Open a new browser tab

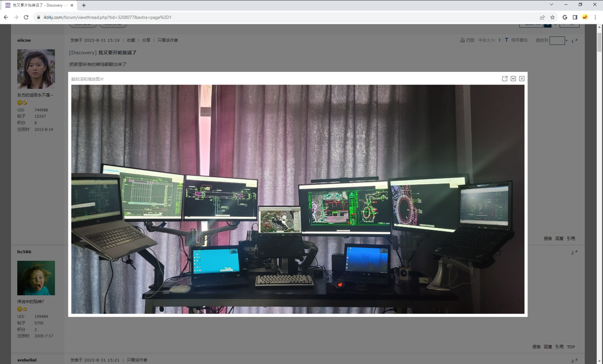tap(84, 5)
